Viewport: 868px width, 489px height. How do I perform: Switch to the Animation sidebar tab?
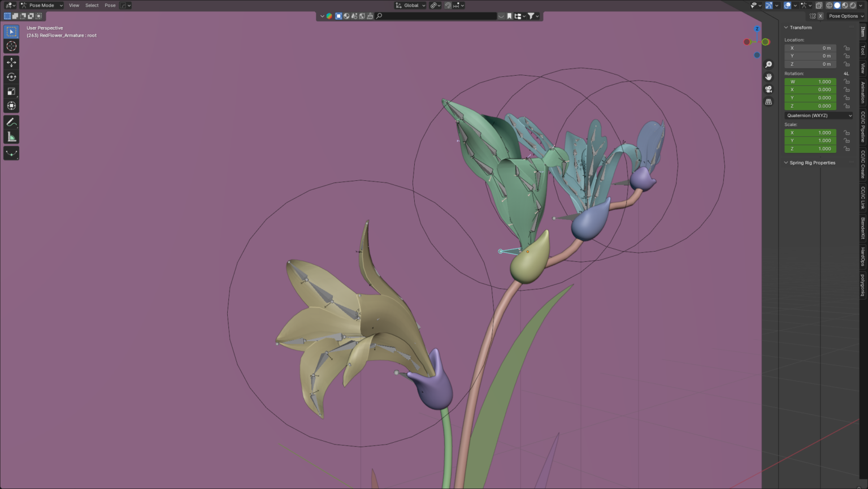[x=862, y=92]
